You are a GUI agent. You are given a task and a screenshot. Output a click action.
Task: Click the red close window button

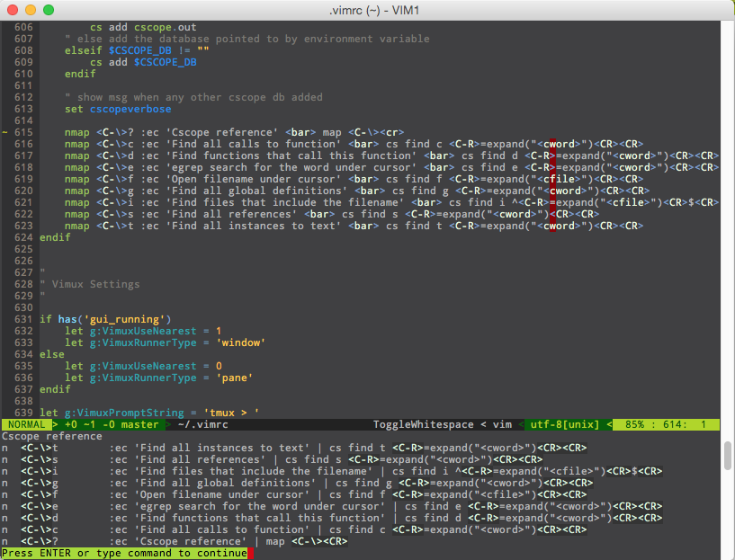tap(13, 10)
